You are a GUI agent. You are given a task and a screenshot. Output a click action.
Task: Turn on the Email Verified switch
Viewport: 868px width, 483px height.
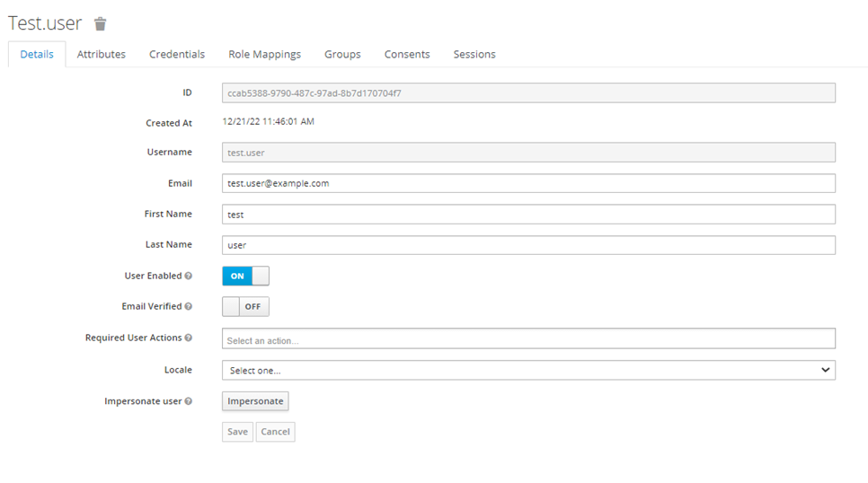245,307
